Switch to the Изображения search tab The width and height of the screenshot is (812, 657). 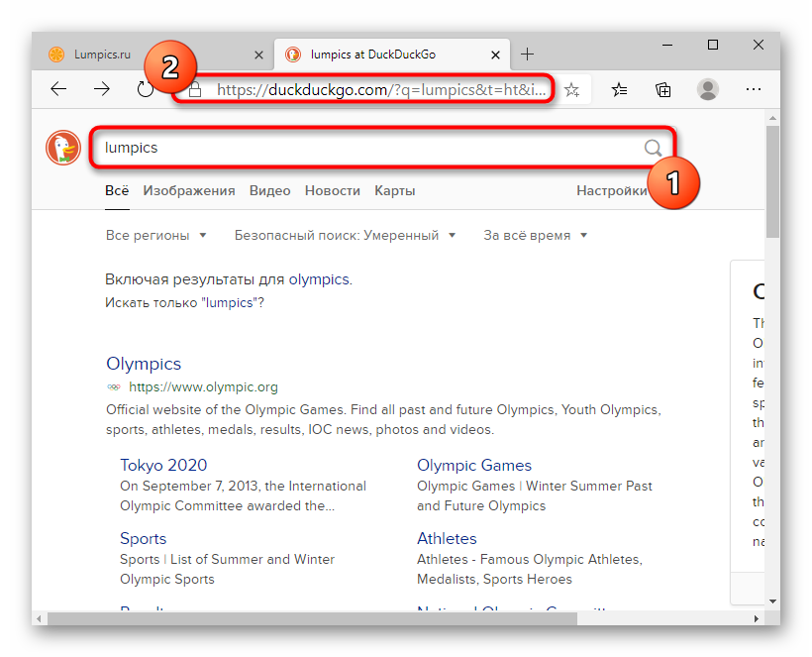[x=188, y=190]
